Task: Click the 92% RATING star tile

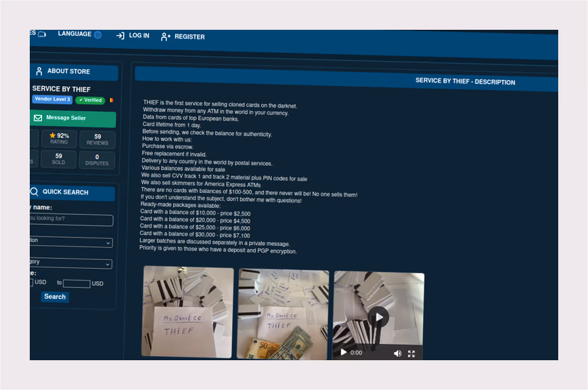Action: [60, 139]
